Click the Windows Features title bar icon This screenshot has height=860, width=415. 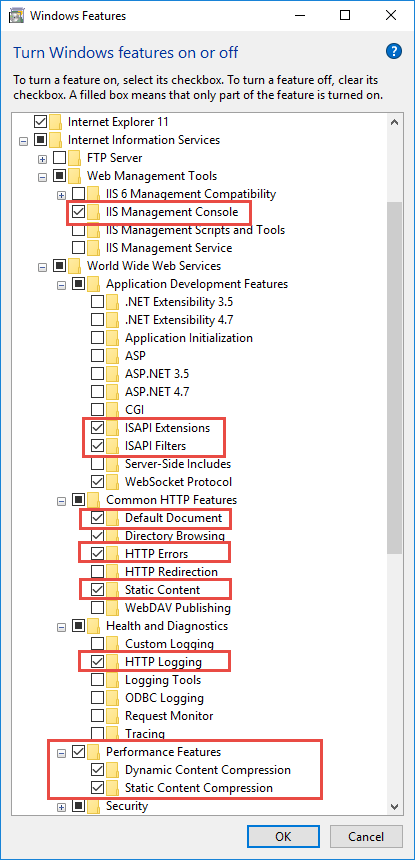[16, 15]
